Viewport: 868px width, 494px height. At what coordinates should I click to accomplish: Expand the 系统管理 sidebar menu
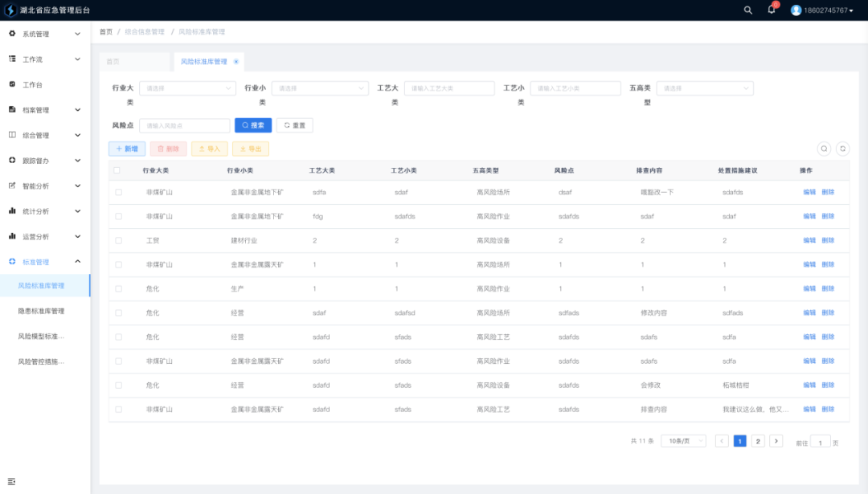[45, 34]
